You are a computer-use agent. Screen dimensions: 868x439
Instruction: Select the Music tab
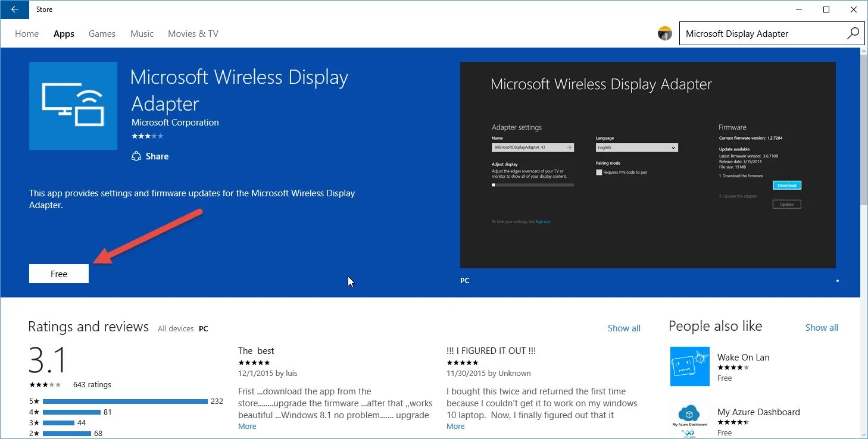(x=142, y=34)
